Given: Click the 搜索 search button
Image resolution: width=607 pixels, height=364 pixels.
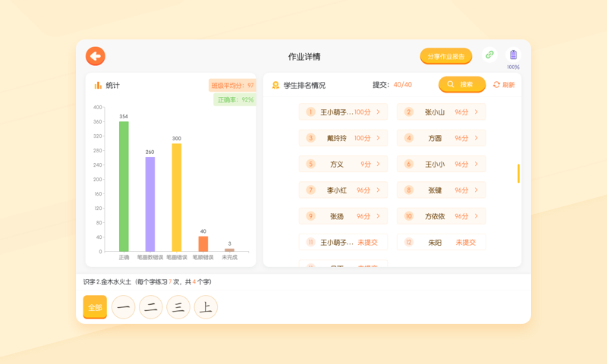Looking at the screenshot, I should [x=461, y=85].
